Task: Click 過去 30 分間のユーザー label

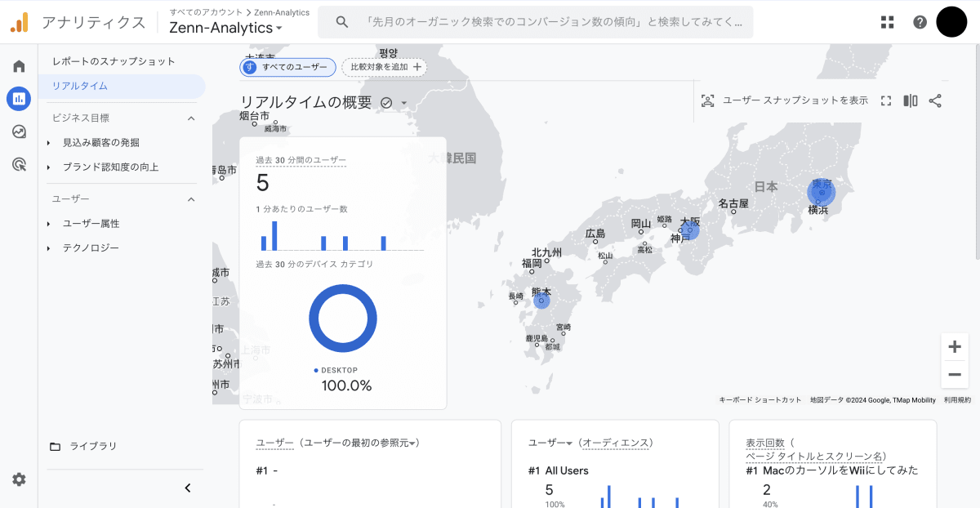Action: click(301, 160)
